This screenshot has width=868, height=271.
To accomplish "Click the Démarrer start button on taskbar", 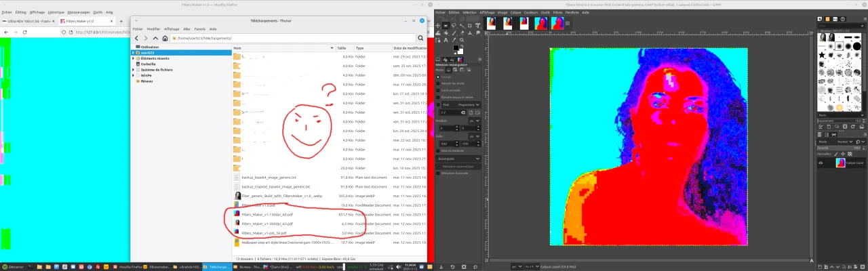I will pyautogui.click(x=12, y=267).
